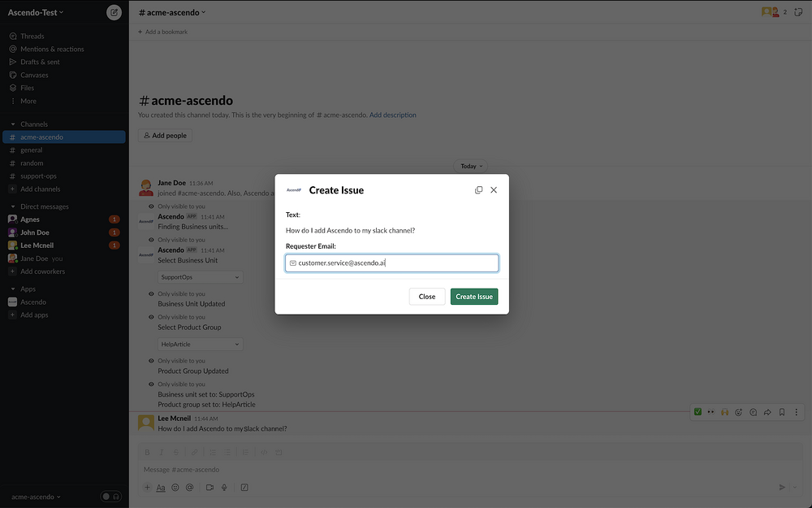Select the support-ops channel
The width and height of the screenshot is (812, 508).
click(x=38, y=176)
